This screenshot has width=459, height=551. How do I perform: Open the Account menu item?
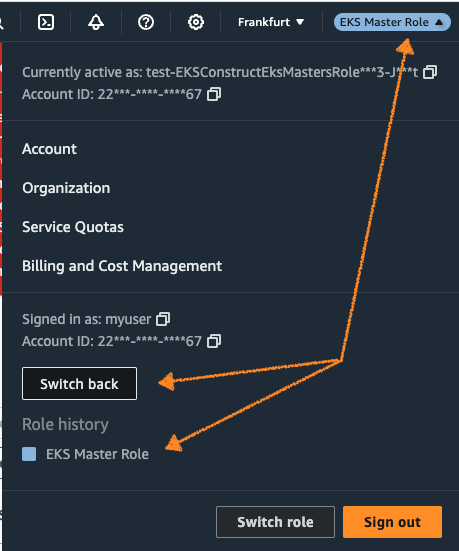[x=49, y=149]
